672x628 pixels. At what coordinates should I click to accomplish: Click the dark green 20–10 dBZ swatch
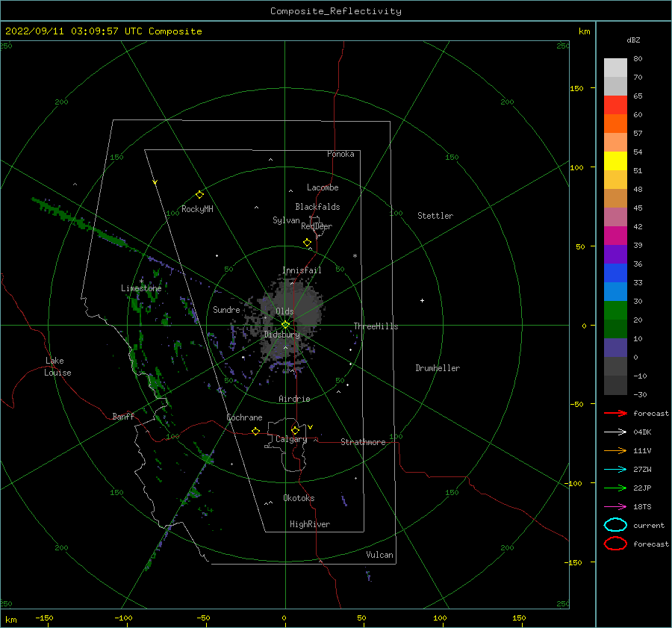coord(615,329)
